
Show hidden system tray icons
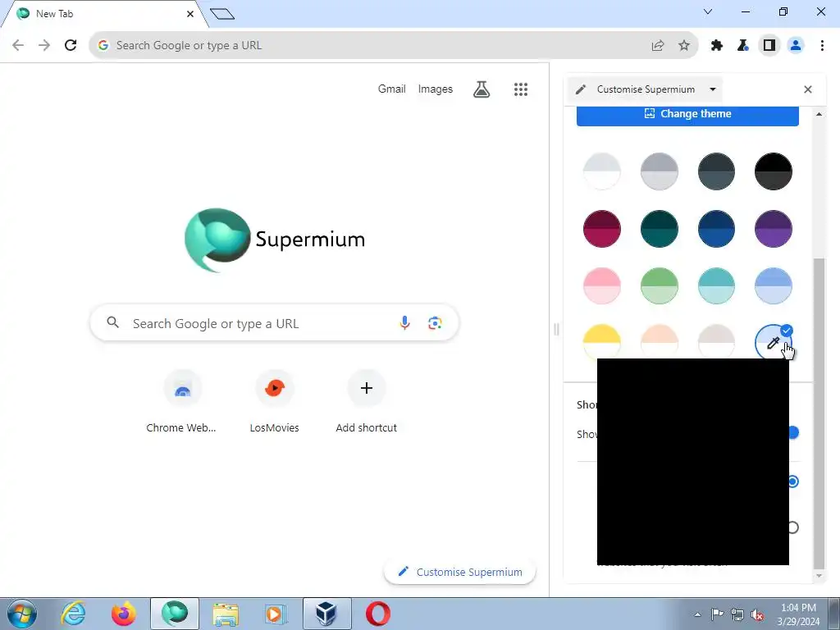pyautogui.click(x=697, y=614)
